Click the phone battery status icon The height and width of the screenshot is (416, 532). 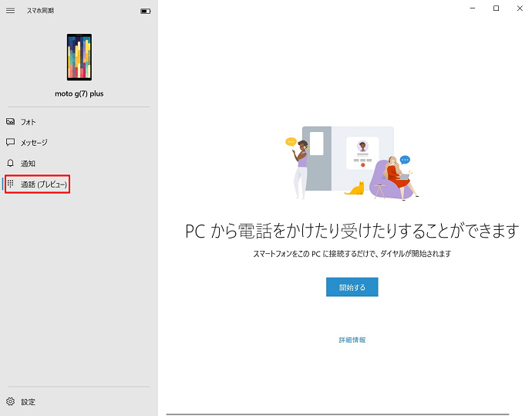146,12
